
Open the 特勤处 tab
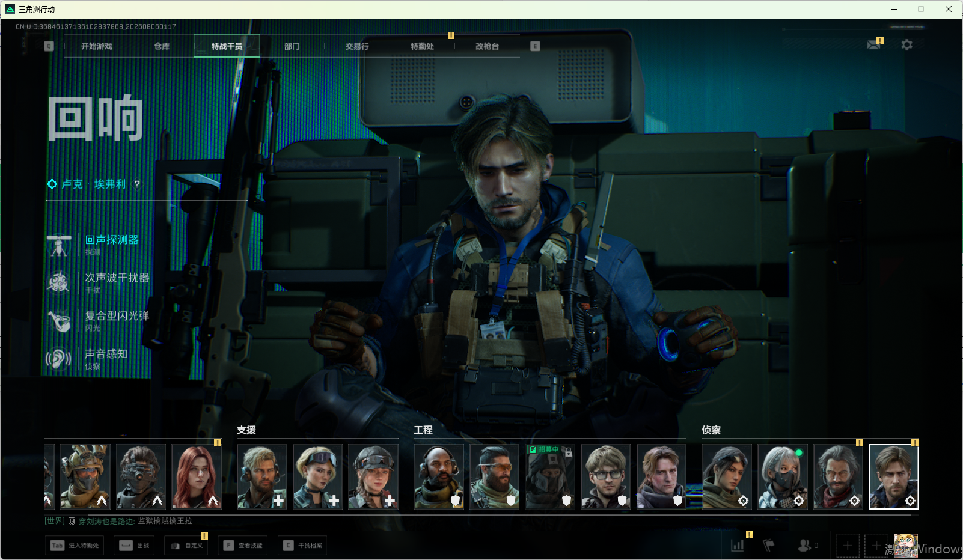(422, 46)
